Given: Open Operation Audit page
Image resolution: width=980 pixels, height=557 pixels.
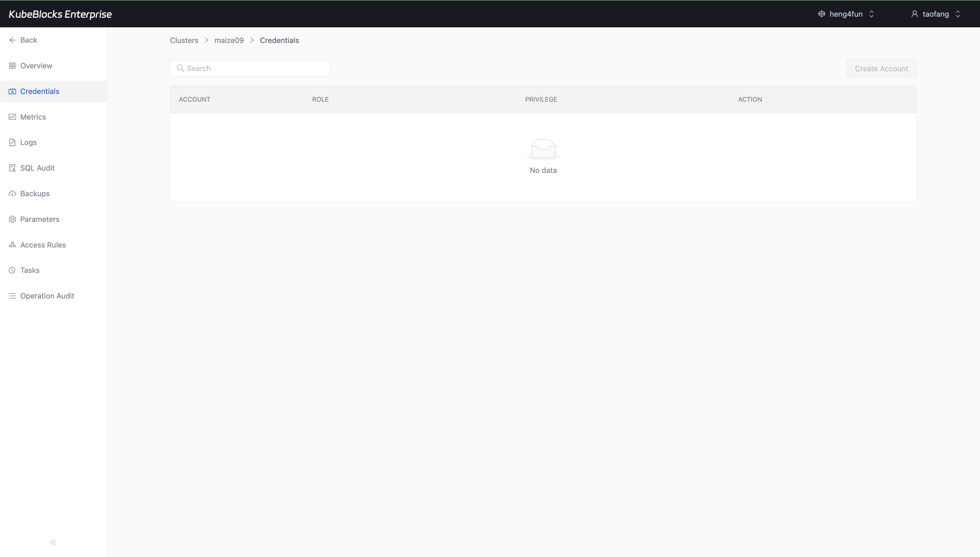Looking at the screenshot, I should pyautogui.click(x=54, y=296).
